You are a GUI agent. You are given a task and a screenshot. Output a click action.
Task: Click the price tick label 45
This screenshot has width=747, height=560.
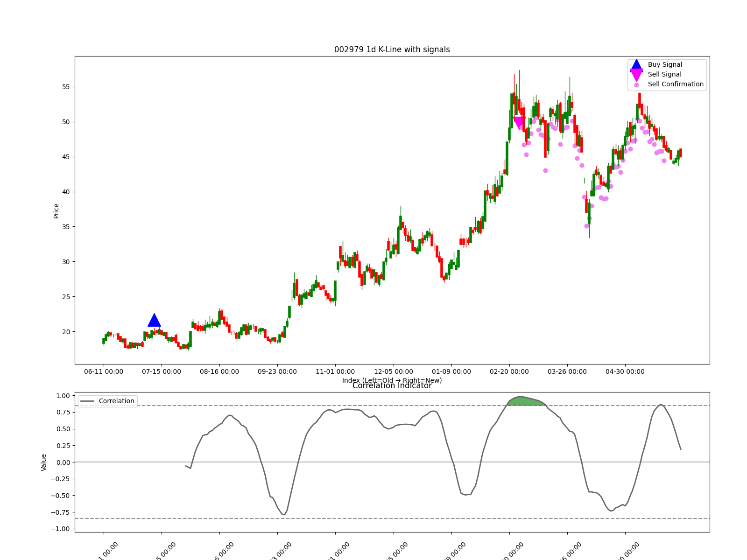click(x=66, y=157)
